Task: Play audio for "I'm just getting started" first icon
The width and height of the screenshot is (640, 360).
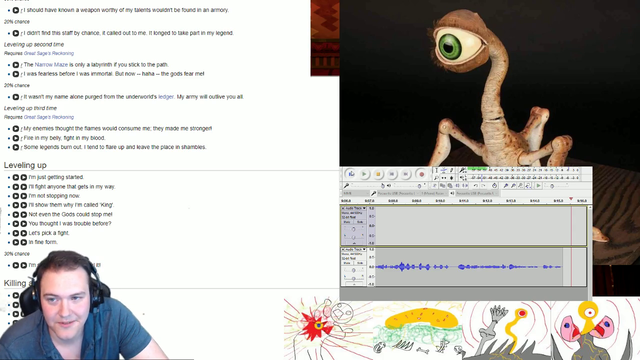Action: (16, 178)
